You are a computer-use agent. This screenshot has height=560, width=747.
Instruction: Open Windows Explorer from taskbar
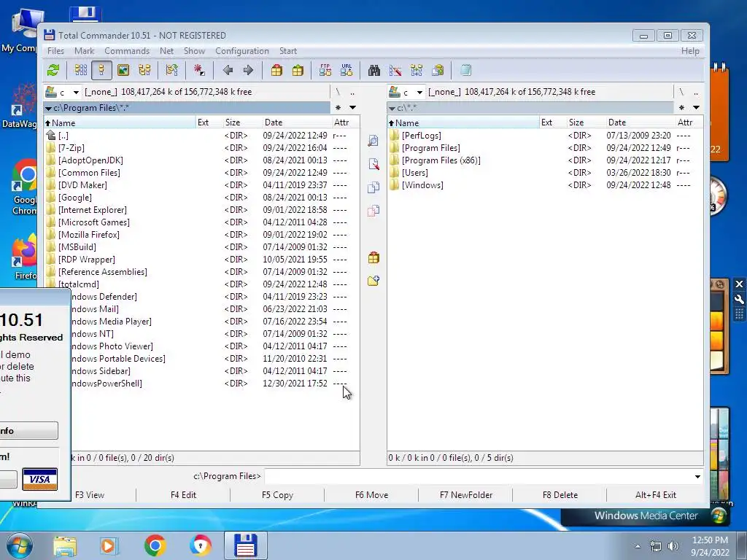65,545
